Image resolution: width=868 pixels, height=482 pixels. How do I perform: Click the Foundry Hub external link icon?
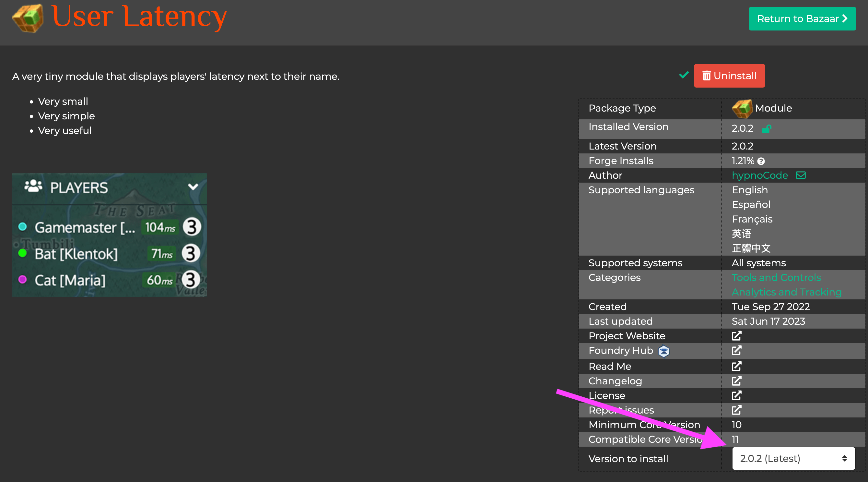click(737, 350)
